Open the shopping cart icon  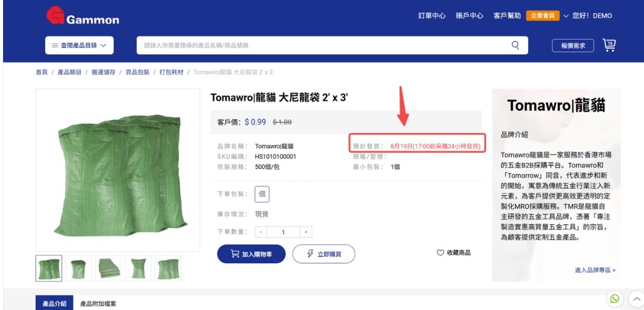(x=609, y=45)
